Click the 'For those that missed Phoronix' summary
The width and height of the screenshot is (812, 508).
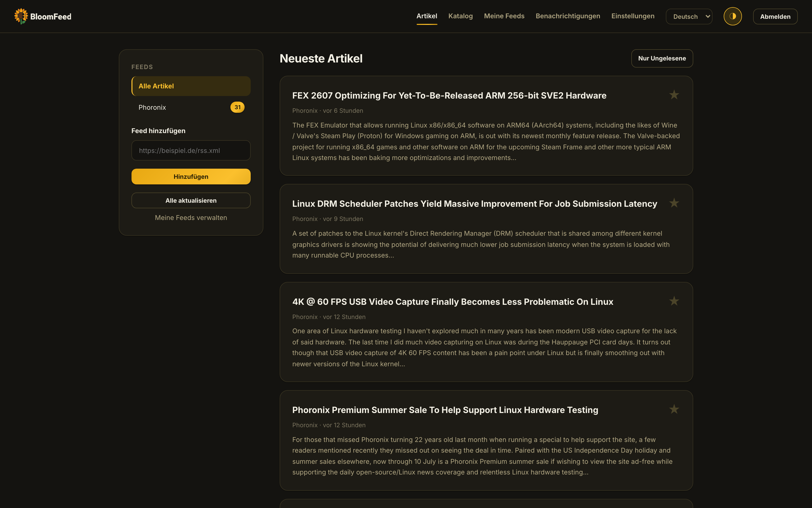(482, 456)
